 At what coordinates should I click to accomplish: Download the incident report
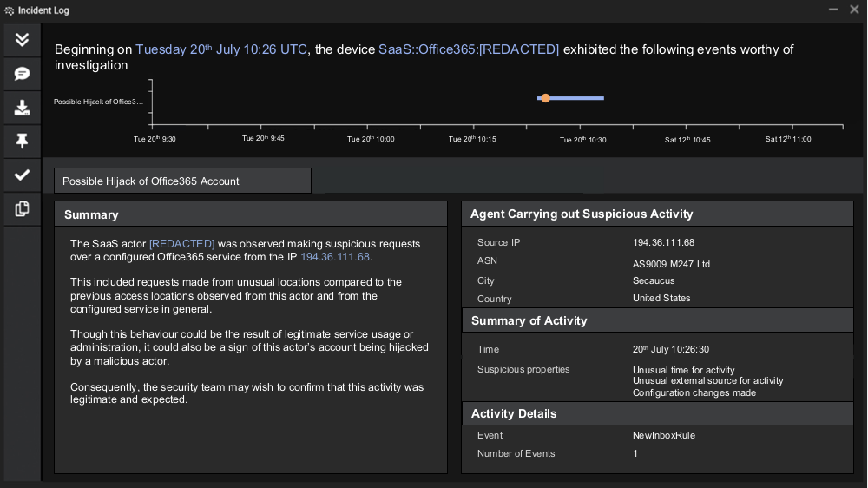point(22,108)
